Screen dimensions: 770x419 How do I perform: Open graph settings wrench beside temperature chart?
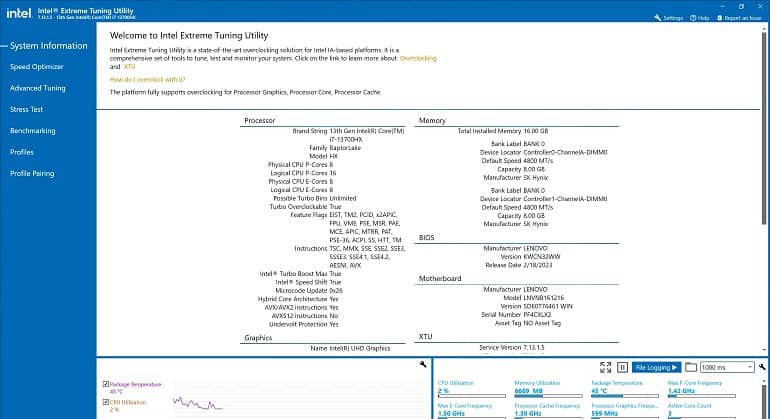(423, 364)
